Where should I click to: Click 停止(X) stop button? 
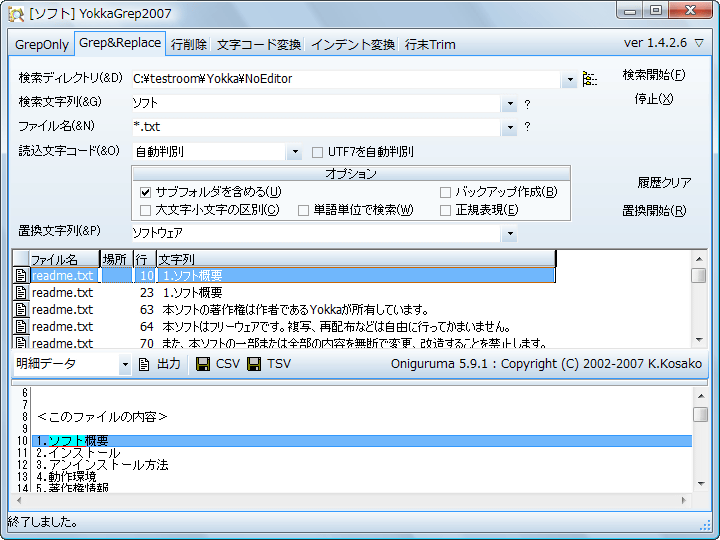[x=654, y=99]
